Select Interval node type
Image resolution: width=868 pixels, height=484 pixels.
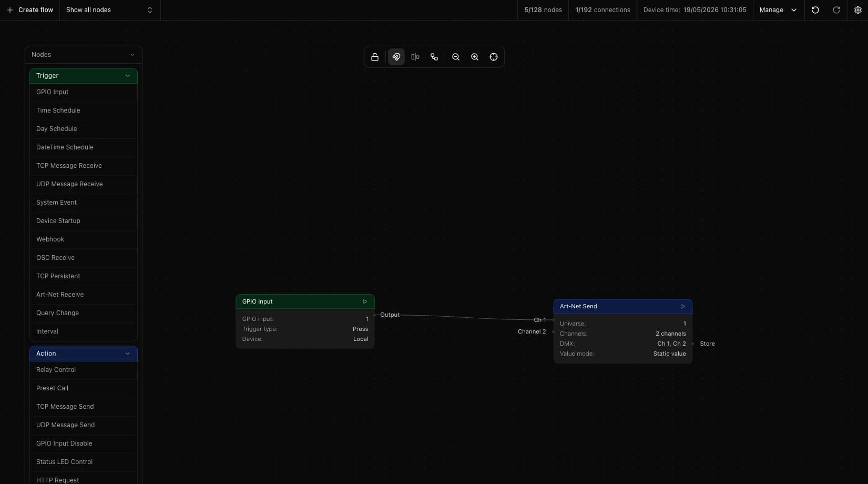[84, 331]
